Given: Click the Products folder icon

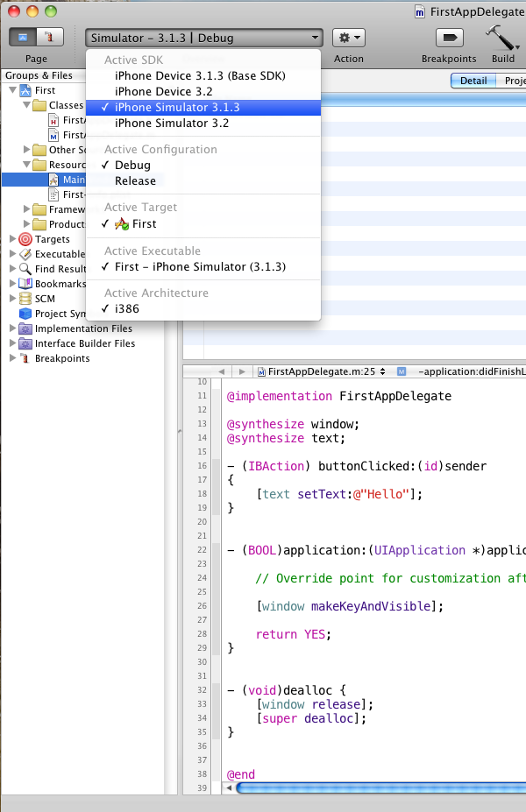Looking at the screenshot, I should 39,225.
